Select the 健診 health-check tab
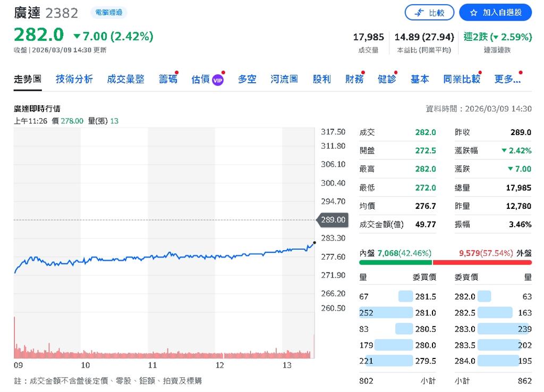The height and width of the screenshot is (392, 544). tap(386, 79)
